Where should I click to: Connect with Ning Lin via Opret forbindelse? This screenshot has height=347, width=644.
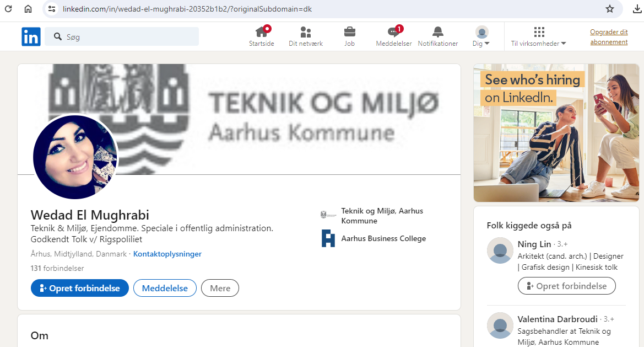pos(566,286)
